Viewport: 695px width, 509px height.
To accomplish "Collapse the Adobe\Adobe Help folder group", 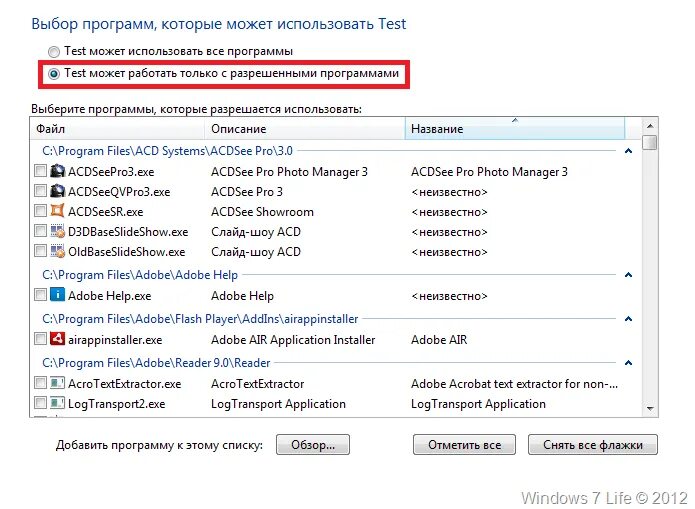I will click(x=628, y=274).
